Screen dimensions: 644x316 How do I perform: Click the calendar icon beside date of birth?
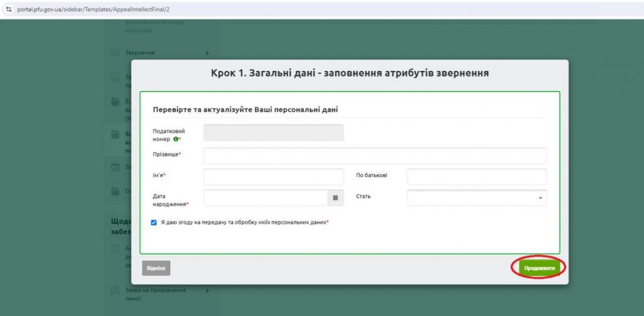tap(335, 198)
